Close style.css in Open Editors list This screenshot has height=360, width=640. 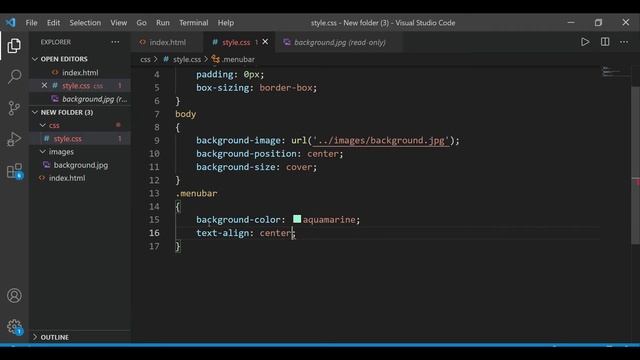pos(44,85)
